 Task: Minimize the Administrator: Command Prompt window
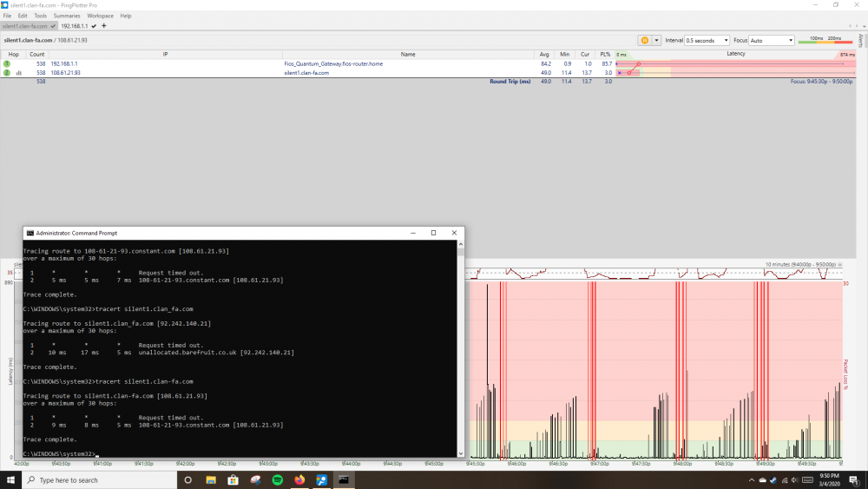click(x=413, y=233)
